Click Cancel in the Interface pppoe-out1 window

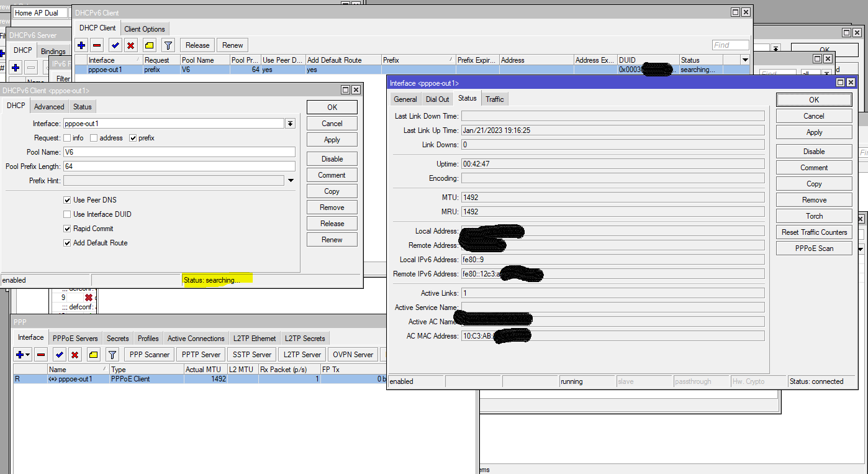click(814, 116)
